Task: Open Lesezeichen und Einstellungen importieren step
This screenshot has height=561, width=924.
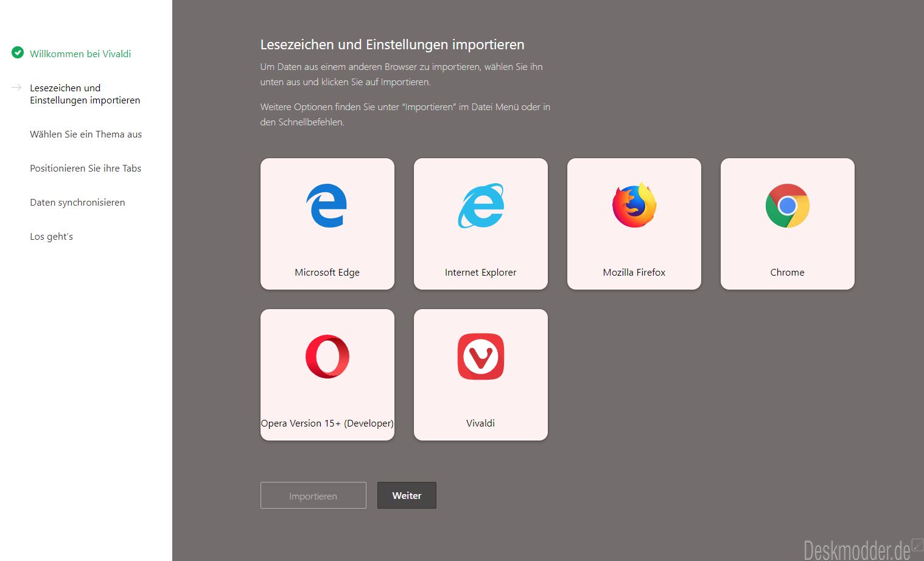Action: [85, 94]
